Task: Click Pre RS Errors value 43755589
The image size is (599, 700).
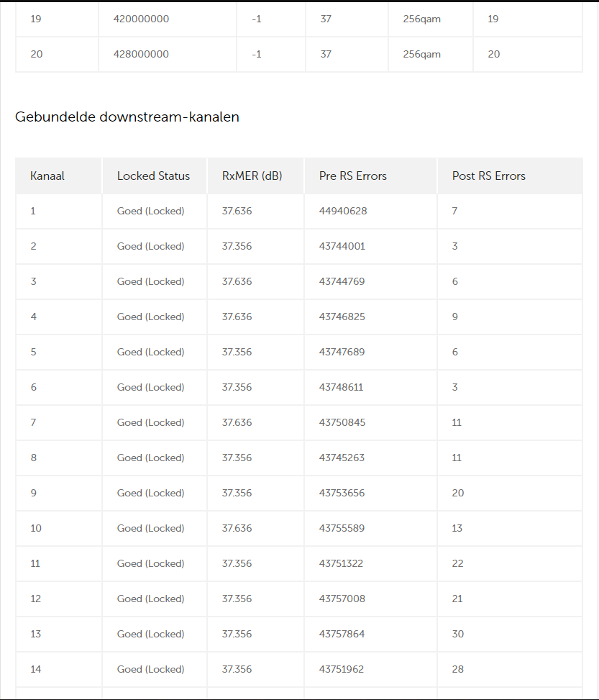Action: tap(342, 528)
